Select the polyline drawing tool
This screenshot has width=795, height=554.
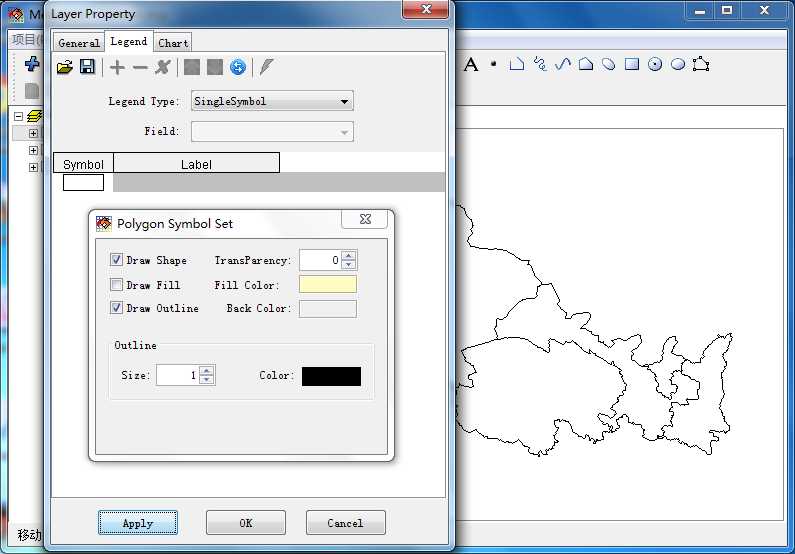pos(517,64)
